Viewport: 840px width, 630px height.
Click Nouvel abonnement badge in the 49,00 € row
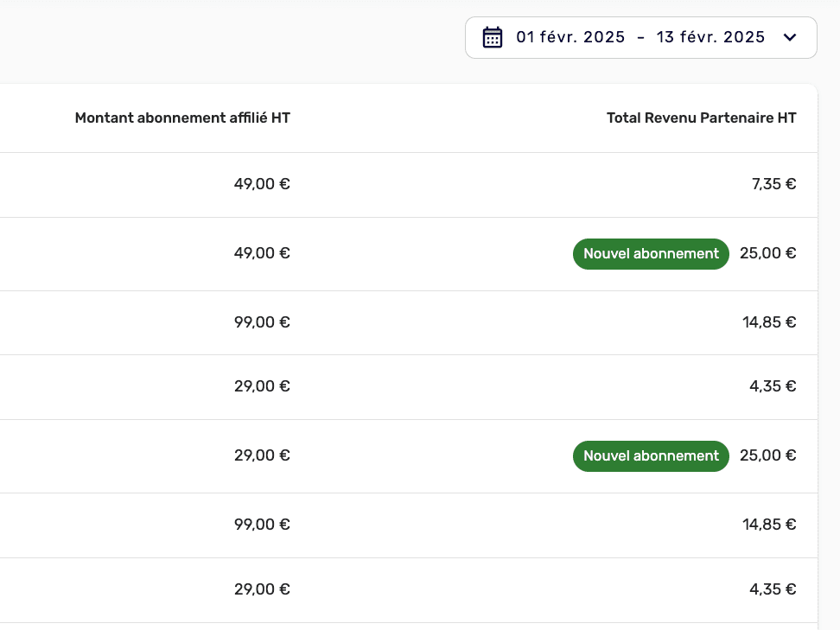coord(651,254)
